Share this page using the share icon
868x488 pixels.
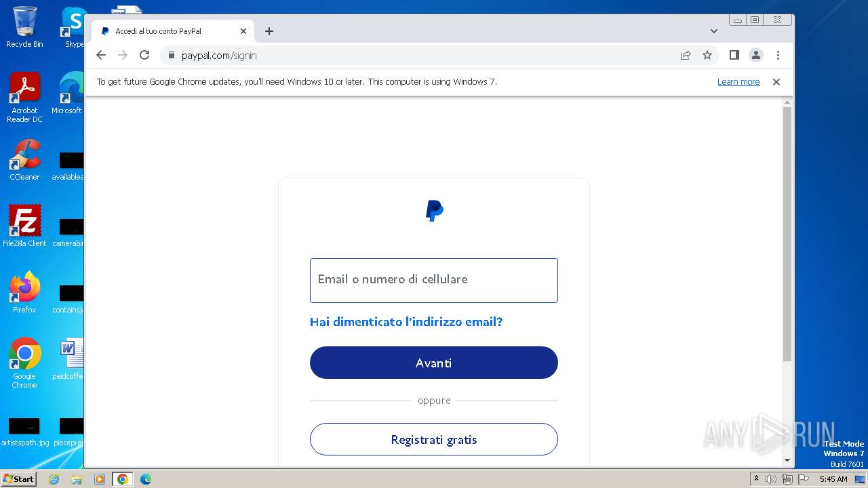[686, 56]
